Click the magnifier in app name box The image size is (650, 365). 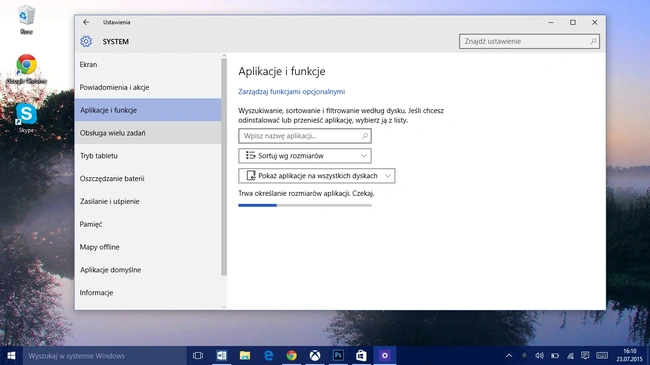pyautogui.click(x=365, y=136)
